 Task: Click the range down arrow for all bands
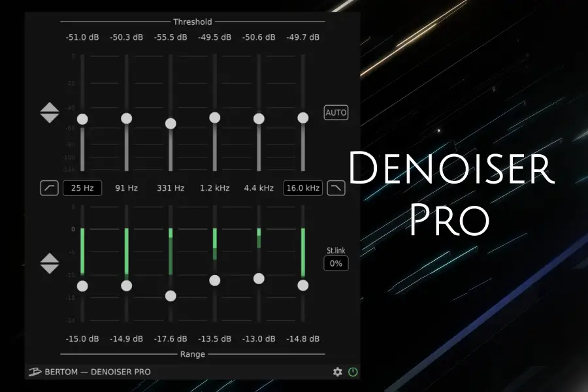(50, 269)
